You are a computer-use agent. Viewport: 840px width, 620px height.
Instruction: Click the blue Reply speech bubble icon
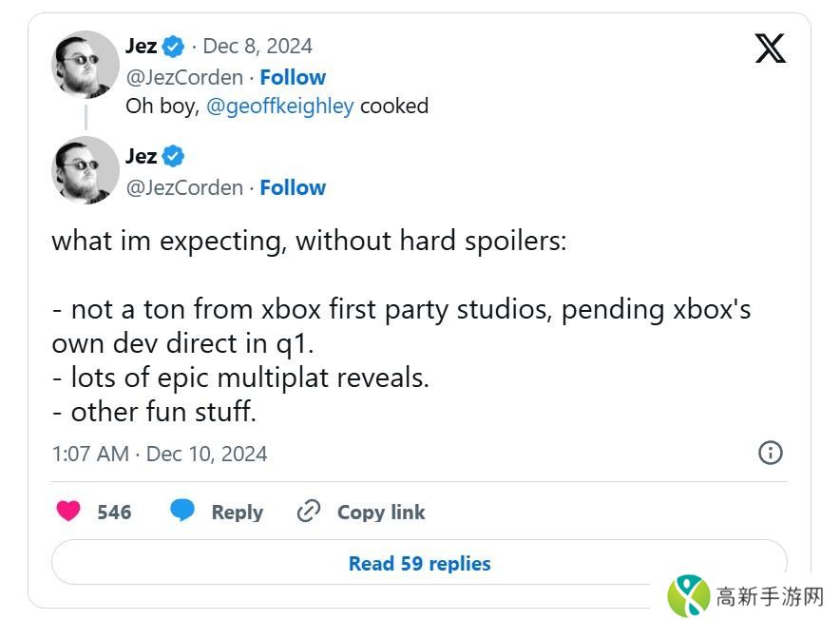tap(182, 511)
